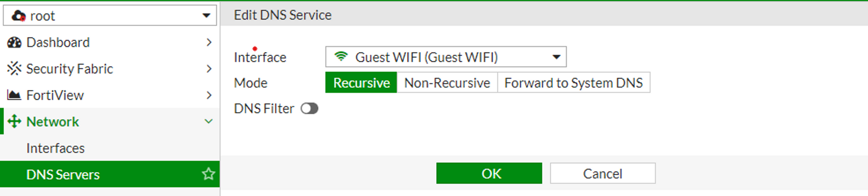Select Recursive mode
The height and width of the screenshot is (196, 868).
tap(361, 83)
